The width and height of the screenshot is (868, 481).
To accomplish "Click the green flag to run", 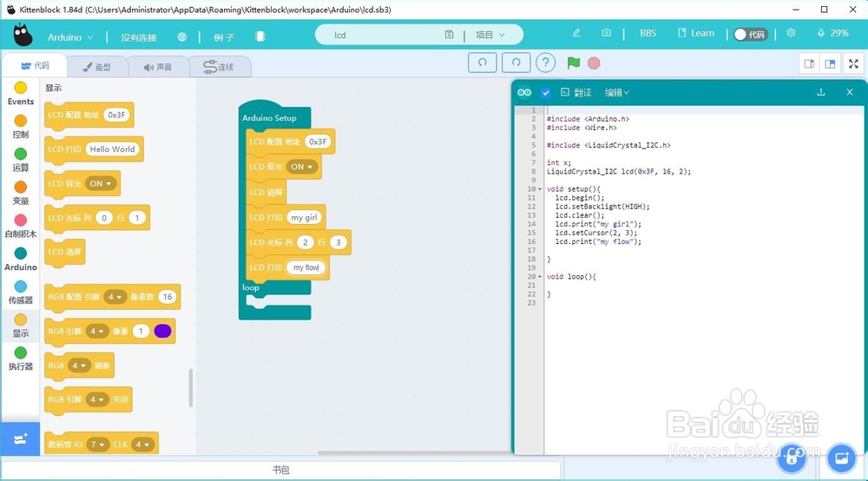I will click(x=574, y=63).
